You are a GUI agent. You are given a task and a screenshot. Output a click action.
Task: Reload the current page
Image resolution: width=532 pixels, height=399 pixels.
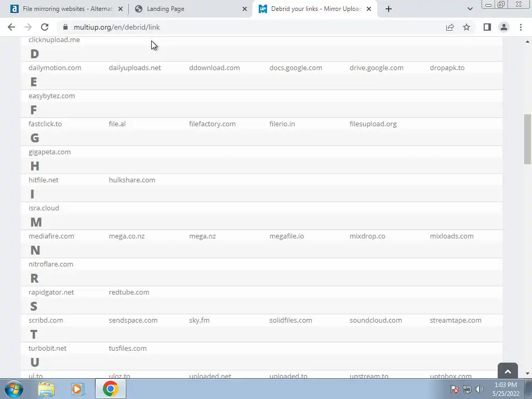tap(45, 27)
